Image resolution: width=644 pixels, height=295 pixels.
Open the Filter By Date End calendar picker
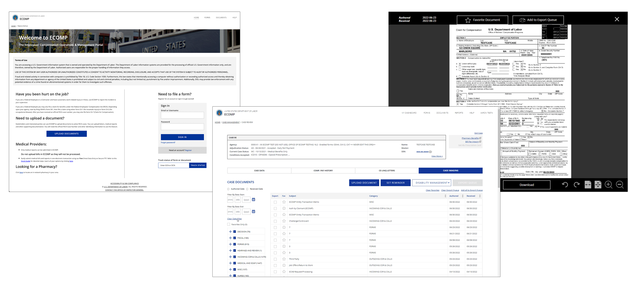[254, 211]
